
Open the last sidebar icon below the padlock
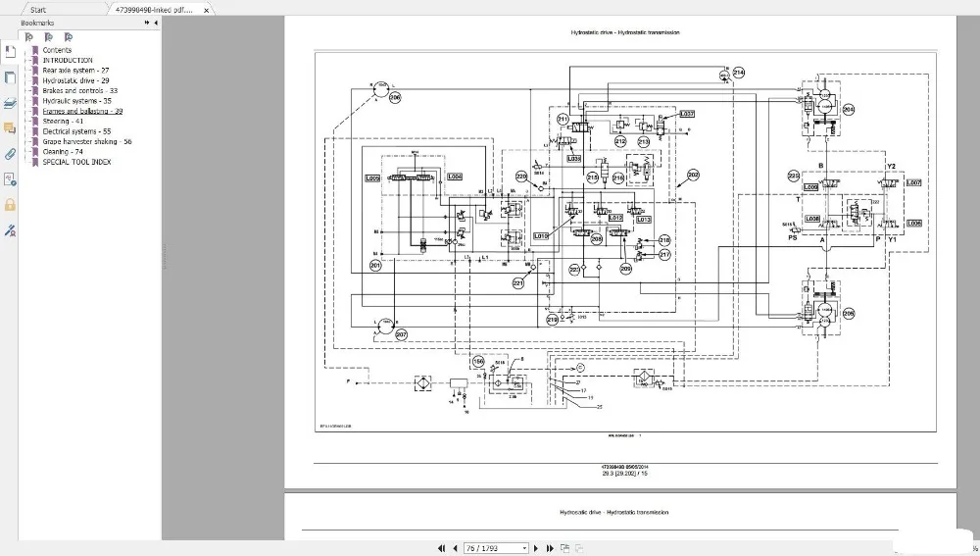click(10, 230)
